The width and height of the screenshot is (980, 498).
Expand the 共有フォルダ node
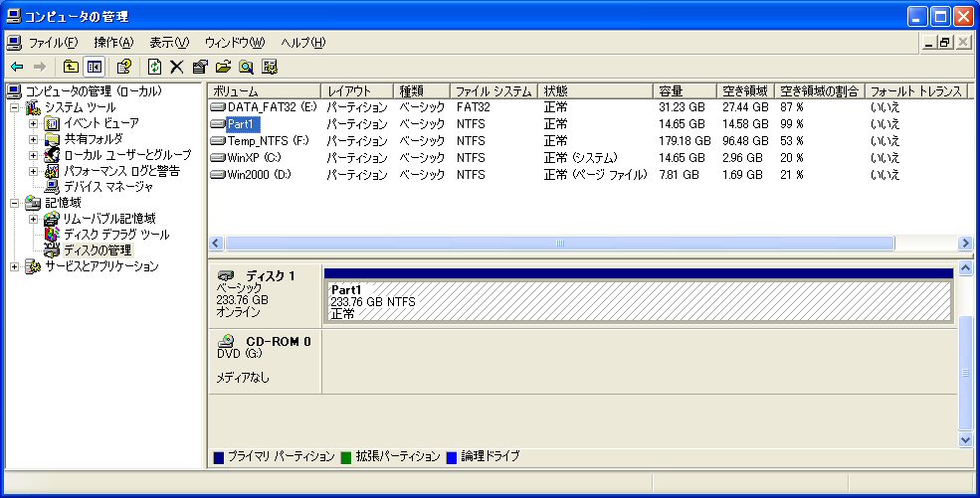pos(33,139)
